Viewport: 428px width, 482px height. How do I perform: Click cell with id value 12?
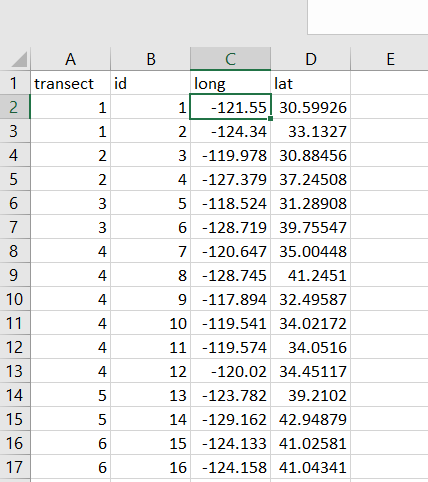tap(150, 371)
